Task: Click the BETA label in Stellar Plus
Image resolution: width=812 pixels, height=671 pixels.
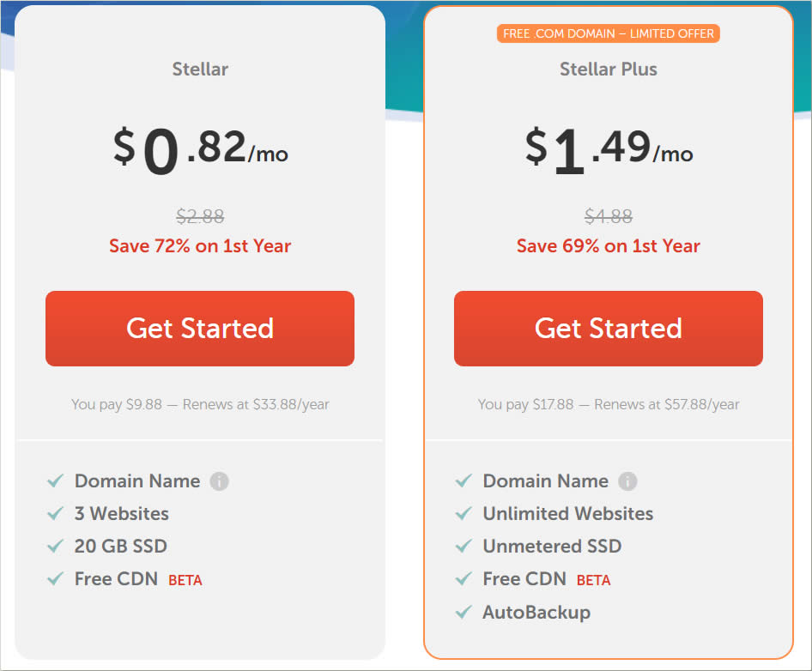Action: (x=593, y=580)
